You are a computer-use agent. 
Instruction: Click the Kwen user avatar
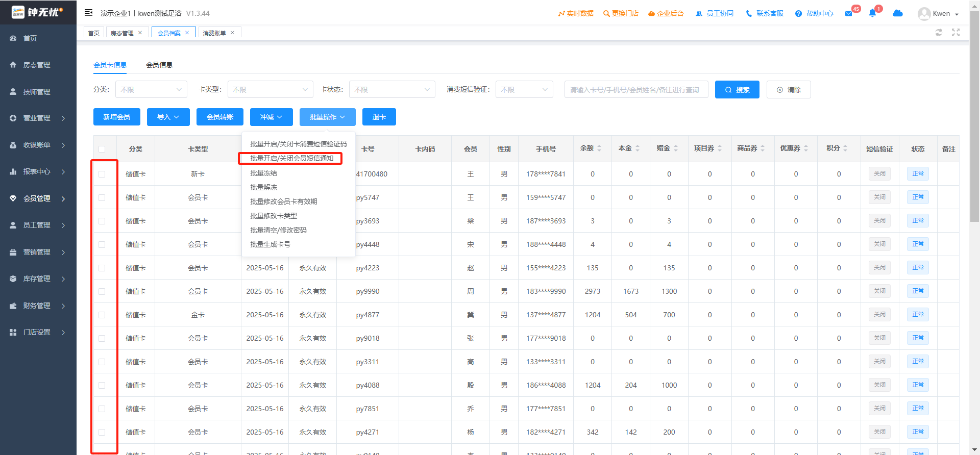(x=924, y=14)
